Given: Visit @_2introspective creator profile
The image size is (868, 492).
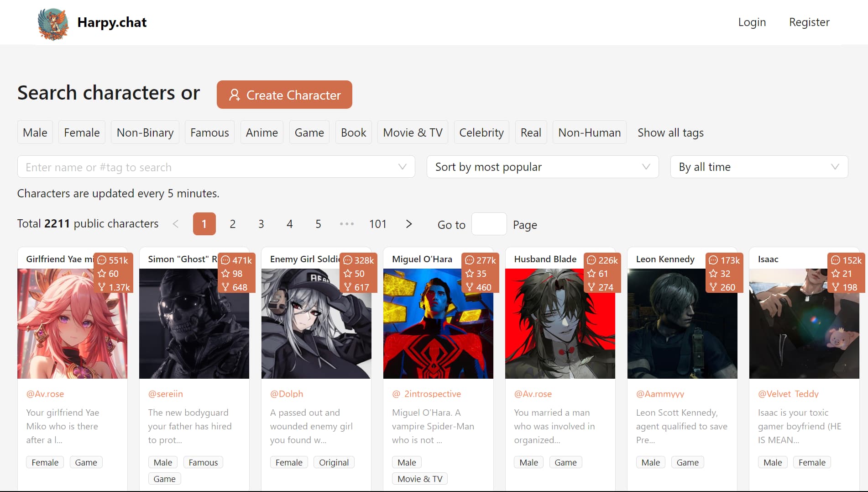Looking at the screenshot, I should pyautogui.click(x=427, y=394).
